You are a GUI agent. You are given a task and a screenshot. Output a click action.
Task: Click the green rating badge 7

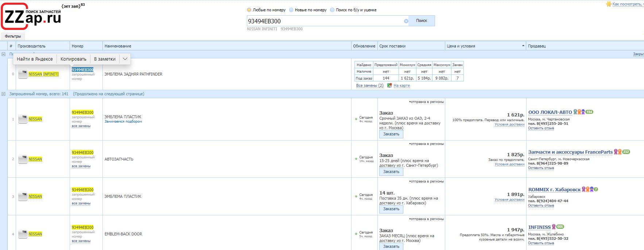[596, 189]
